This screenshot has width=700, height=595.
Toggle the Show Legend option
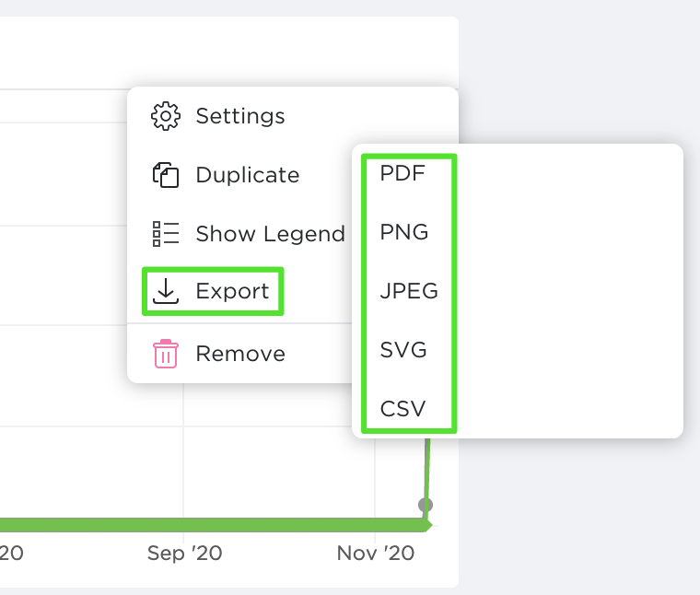click(x=270, y=234)
